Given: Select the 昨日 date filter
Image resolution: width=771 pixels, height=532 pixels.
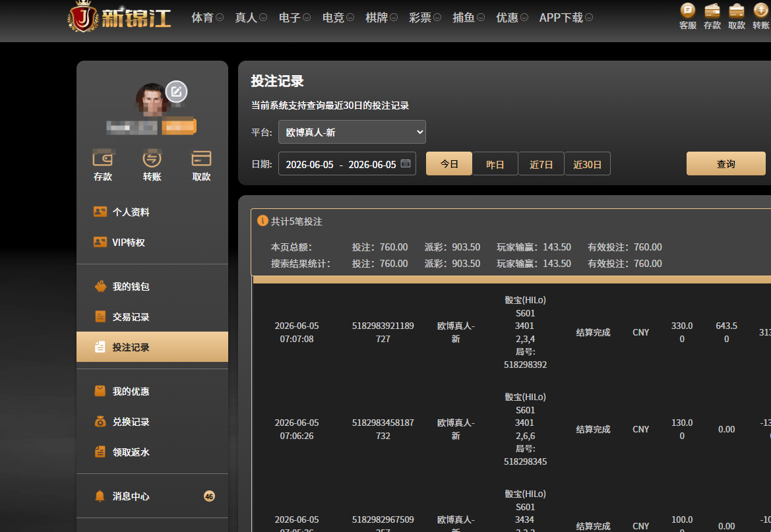Looking at the screenshot, I should [x=495, y=163].
